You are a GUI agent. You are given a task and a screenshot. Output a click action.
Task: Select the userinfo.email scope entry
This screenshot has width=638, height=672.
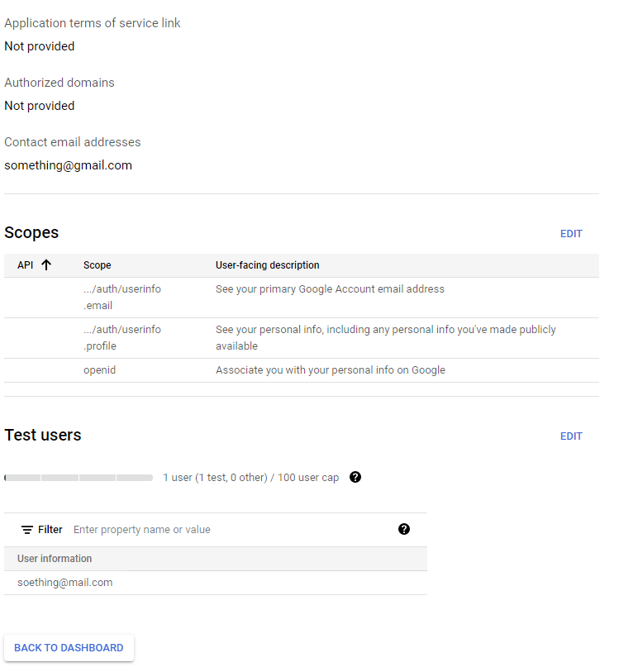122,298
